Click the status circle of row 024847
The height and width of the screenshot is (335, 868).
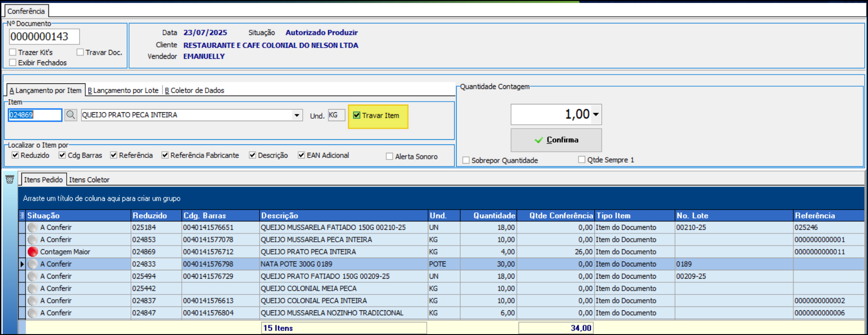tap(33, 313)
